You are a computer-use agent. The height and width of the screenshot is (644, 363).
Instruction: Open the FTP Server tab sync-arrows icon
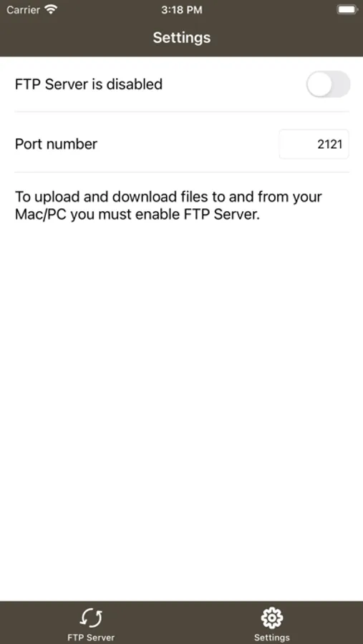click(91, 618)
